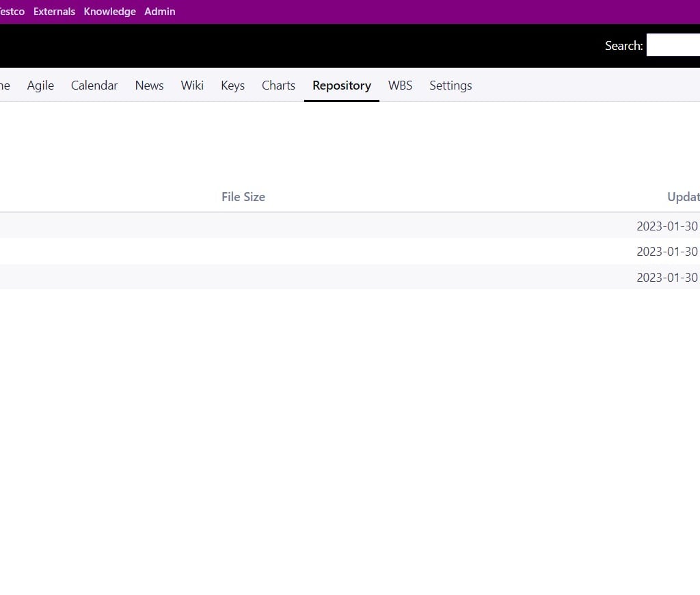
Task: Switch to the News tab
Action: coord(149,85)
